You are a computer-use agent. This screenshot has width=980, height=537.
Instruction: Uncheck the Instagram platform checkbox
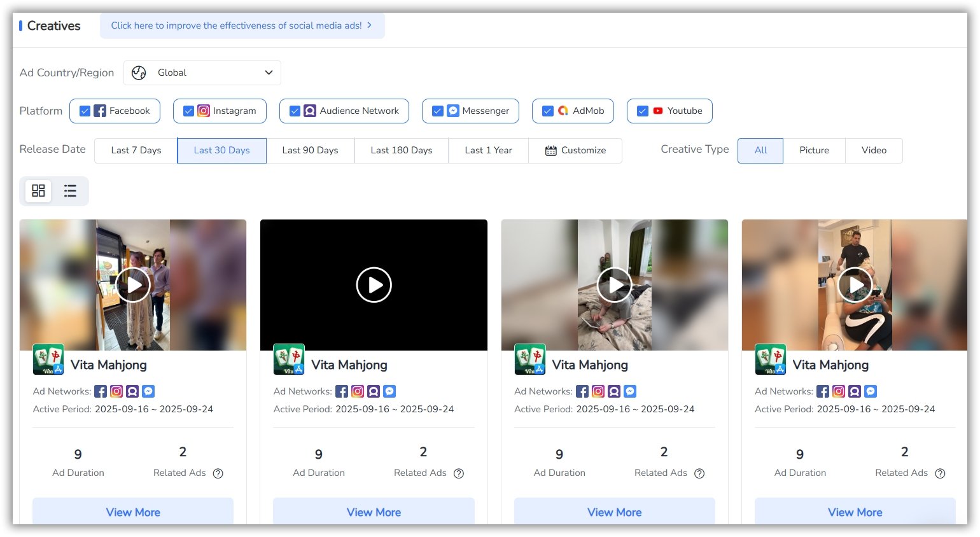point(188,111)
